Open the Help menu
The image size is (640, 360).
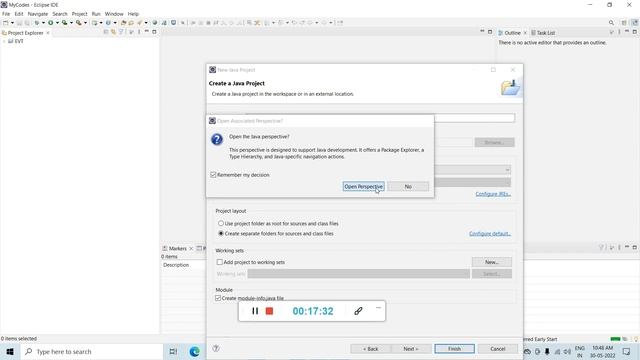[133, 14]
